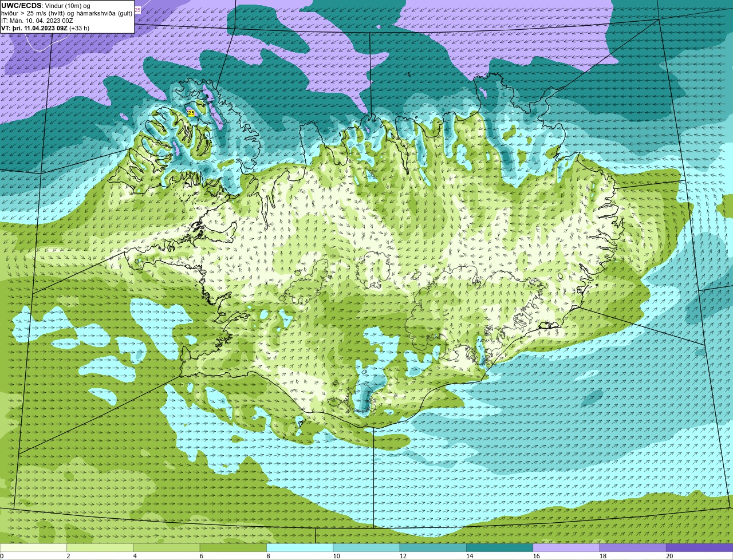Image resolution: width=733 pixels, height=560 pixels.
Task: Click the dark violet legend swatch above 20 m/s
Action: coord(699,547)
